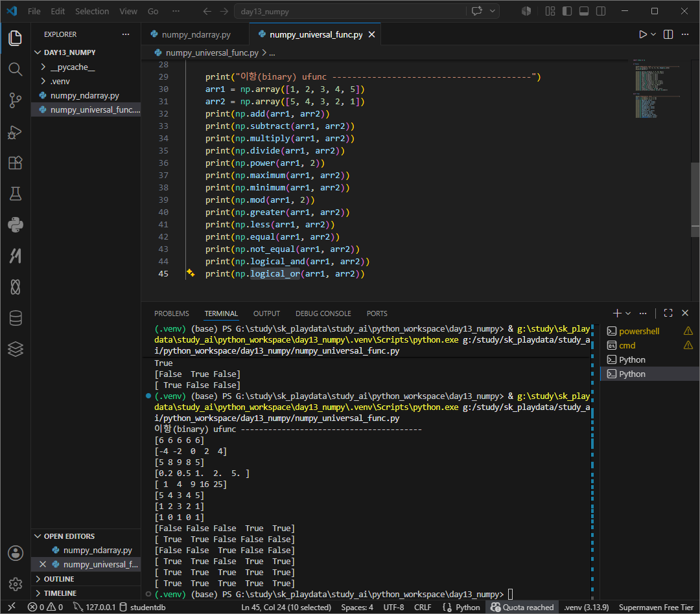Create a new terminal with plus icon

617,313
